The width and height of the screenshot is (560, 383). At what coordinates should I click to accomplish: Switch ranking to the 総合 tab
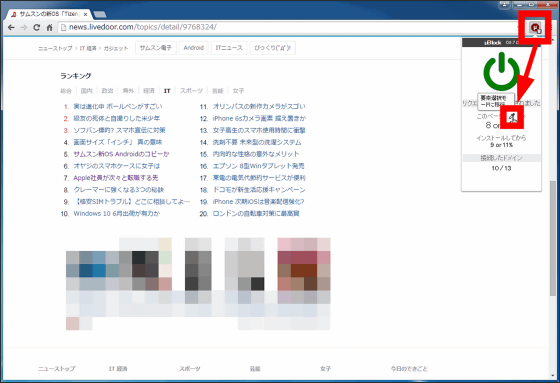tap(66, 91)
